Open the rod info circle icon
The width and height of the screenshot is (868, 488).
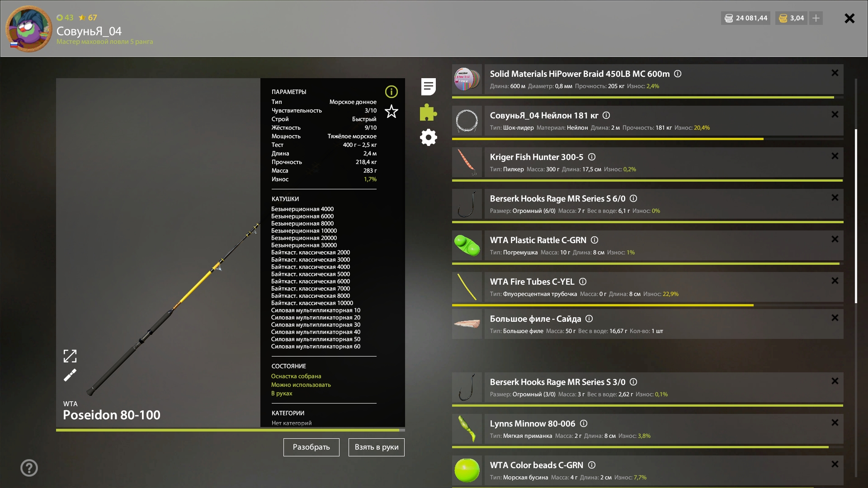pos(391,92)
